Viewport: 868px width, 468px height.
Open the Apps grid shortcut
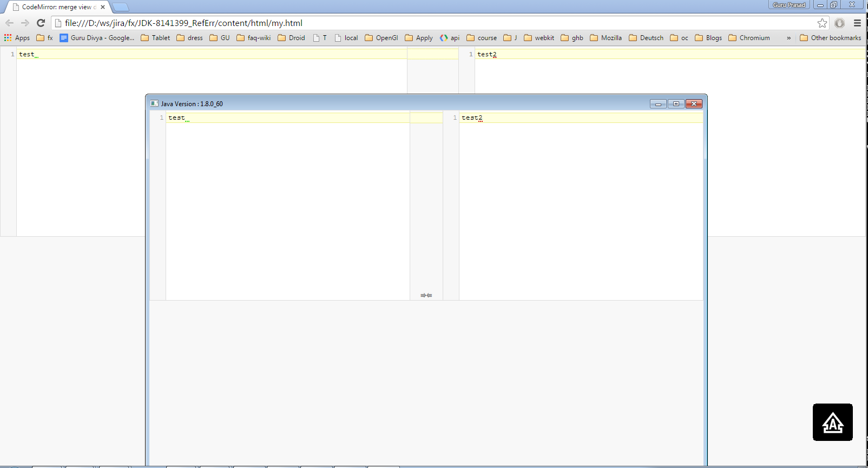click(17, 38)
